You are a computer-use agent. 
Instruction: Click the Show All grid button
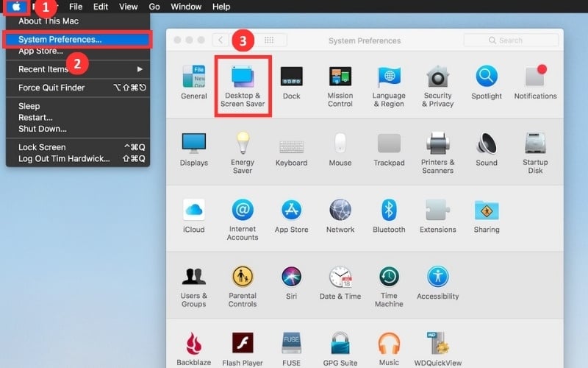click(269, 40)
